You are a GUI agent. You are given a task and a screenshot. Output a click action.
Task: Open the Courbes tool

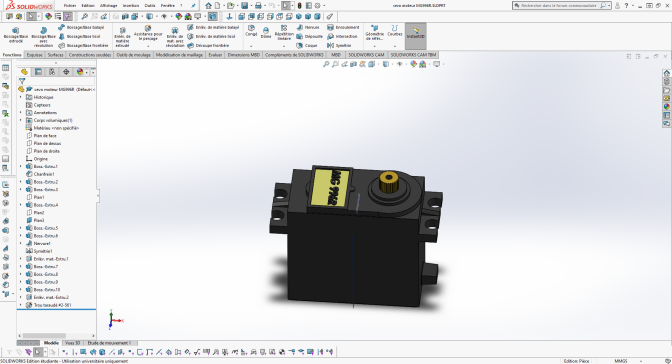(x=395, y=31)
